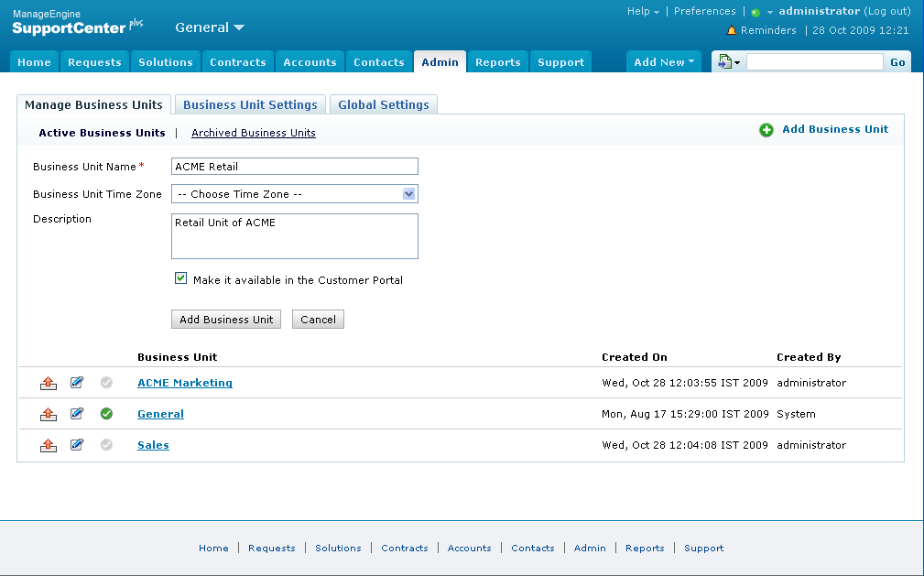Click the Created On column header
The height and width of the screenshot is (576, 924).
[635, 357]
